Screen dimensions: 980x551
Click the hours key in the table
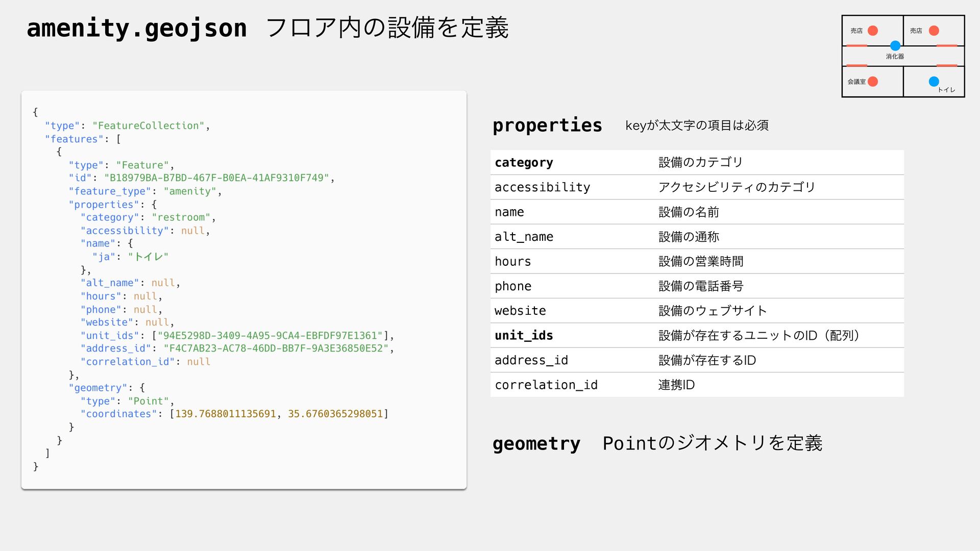tap(512, 261)
